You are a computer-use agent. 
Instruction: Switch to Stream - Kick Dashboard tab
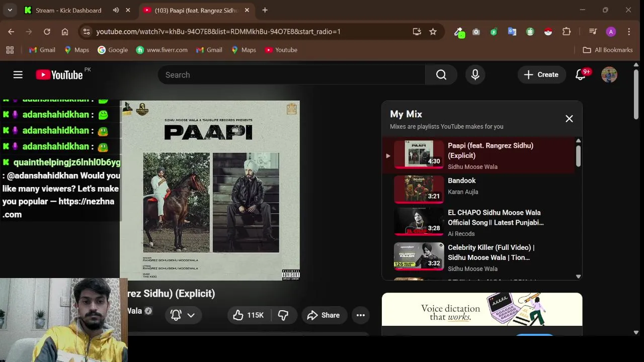(x=68, y=10)
